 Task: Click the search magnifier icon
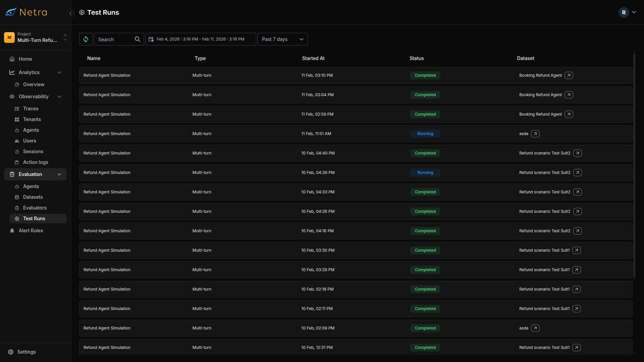pyautogui.click(x=138, y=39)
